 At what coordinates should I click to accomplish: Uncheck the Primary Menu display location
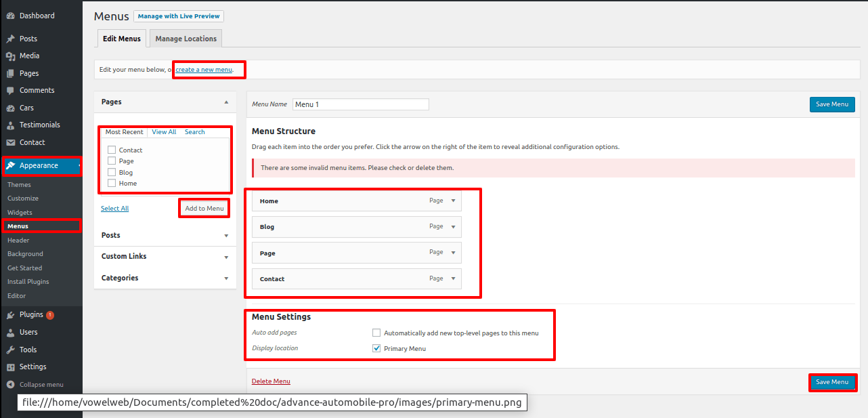[x=376, y=348]
